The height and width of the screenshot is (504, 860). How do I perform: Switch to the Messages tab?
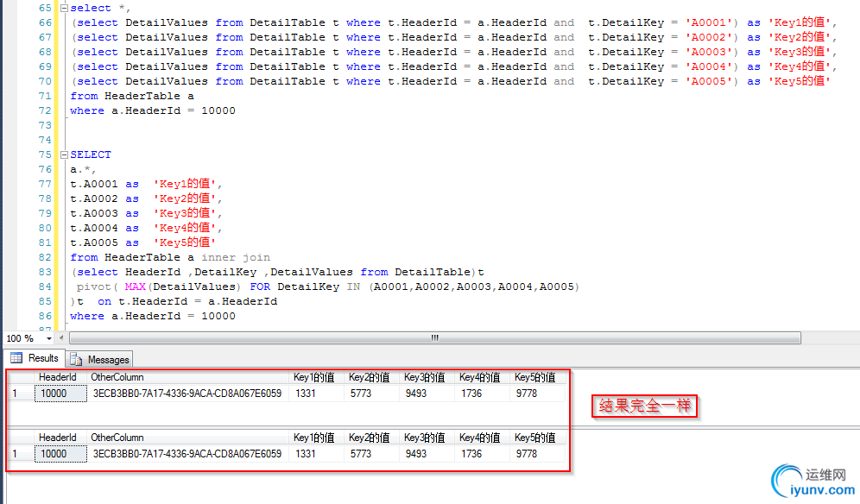point(100,359)
